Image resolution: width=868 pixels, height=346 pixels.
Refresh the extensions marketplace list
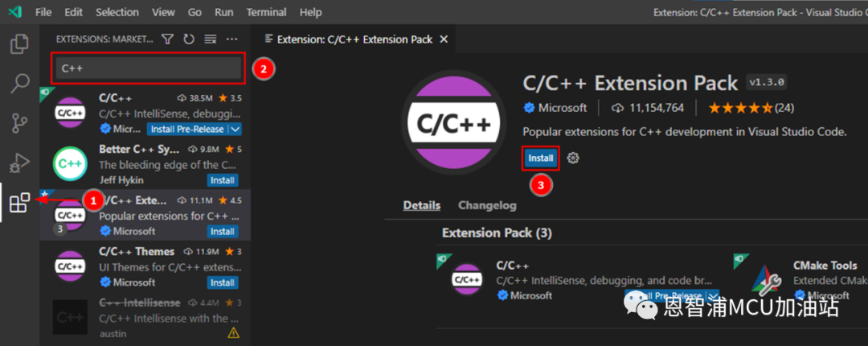[189, 39]
